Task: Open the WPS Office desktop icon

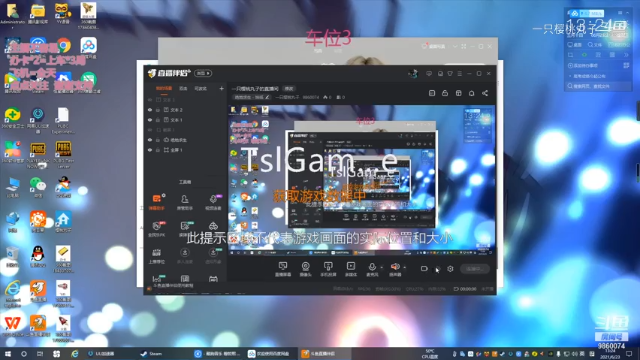Action: 12,325
